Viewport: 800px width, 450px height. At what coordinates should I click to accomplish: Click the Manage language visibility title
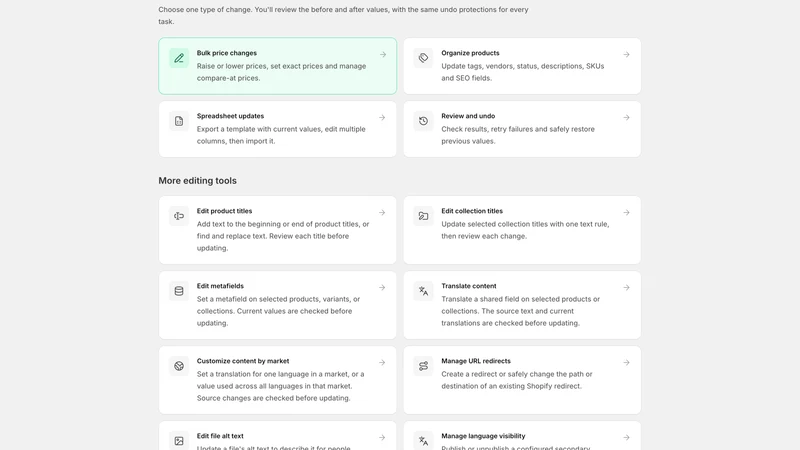tap(483, 436)
